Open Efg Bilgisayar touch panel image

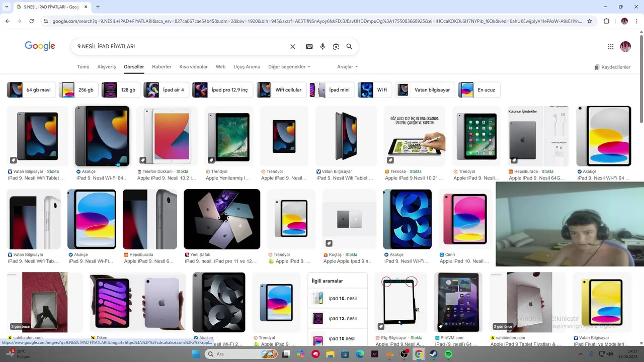coord(400,302)
